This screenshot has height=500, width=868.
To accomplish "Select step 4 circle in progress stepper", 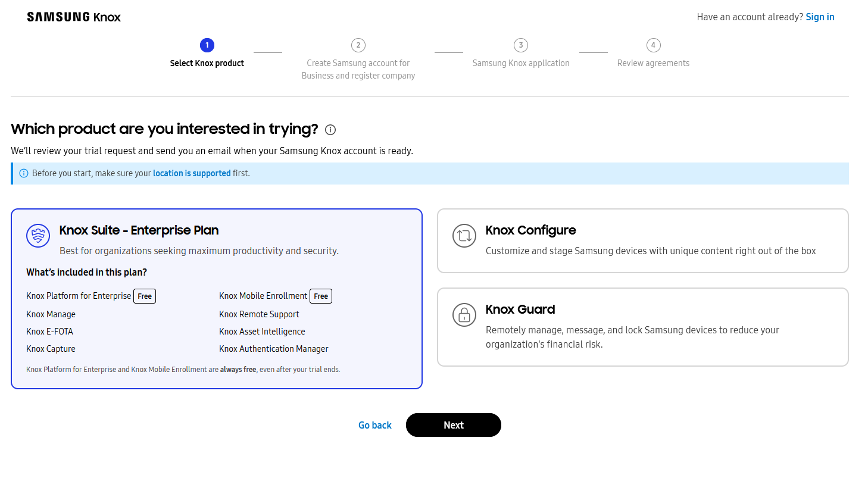I will click(x=653, y=45).
